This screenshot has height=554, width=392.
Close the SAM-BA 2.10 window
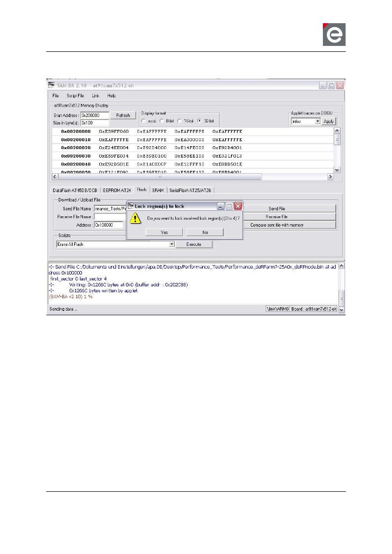click(340, 85)
